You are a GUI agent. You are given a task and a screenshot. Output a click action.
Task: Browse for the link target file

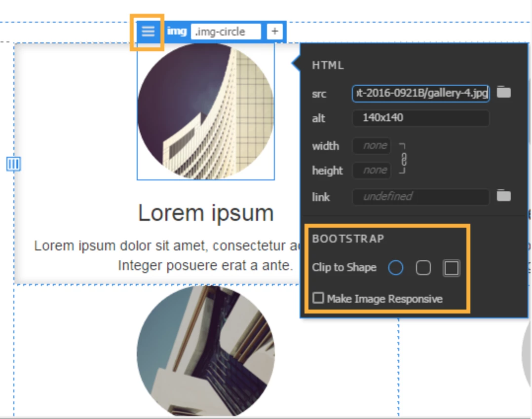coord(504,196)
